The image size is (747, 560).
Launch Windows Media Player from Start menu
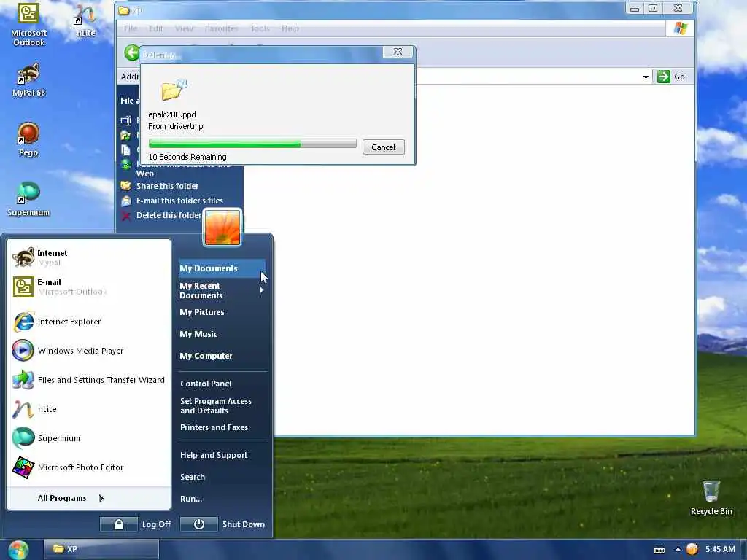pos(88,351)
